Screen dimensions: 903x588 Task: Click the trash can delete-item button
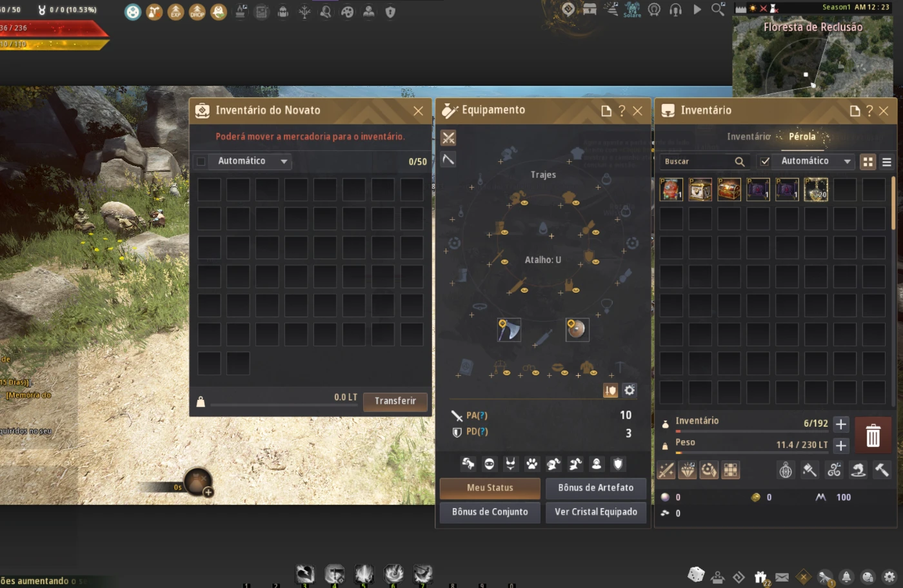(x=873, y=436)
